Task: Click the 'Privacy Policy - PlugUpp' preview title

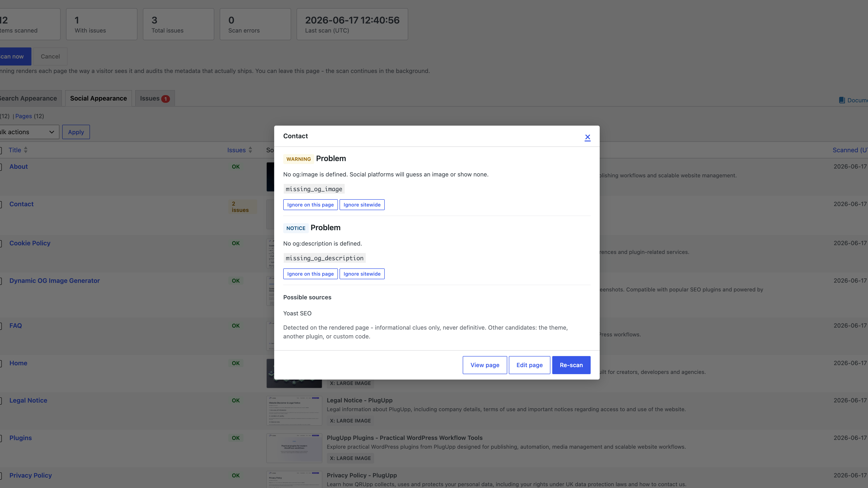Action: tap(362, 475)
